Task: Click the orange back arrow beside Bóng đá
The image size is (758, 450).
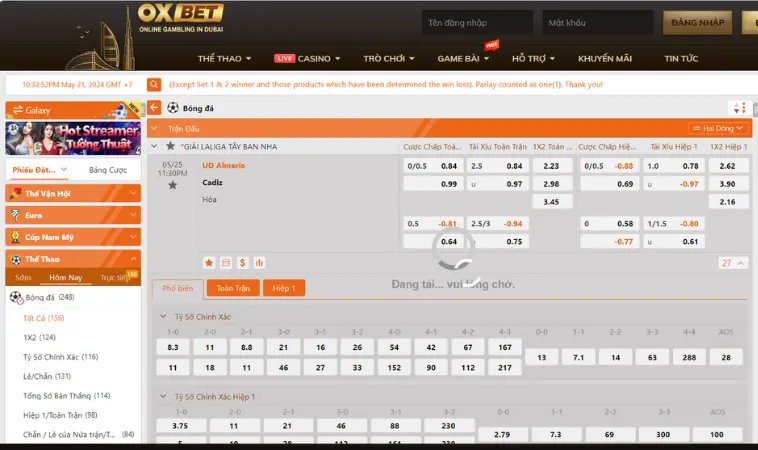Action: coord(155,107)
